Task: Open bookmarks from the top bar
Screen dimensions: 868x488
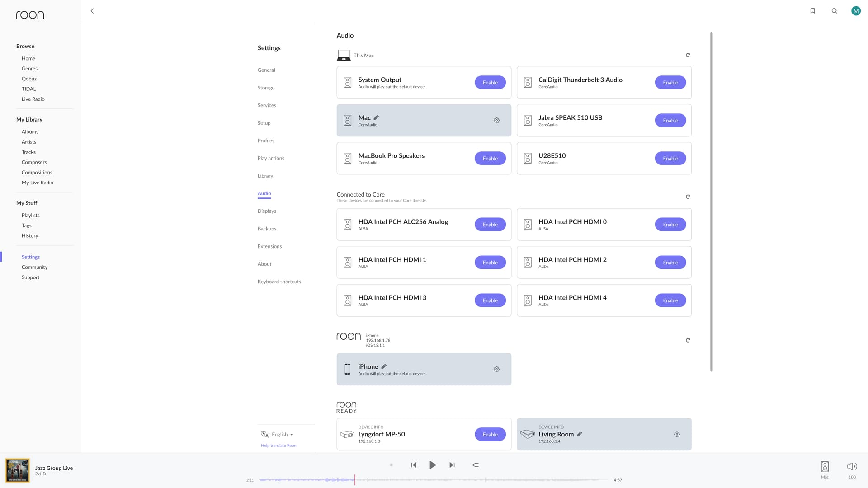Action: (812, 11)
